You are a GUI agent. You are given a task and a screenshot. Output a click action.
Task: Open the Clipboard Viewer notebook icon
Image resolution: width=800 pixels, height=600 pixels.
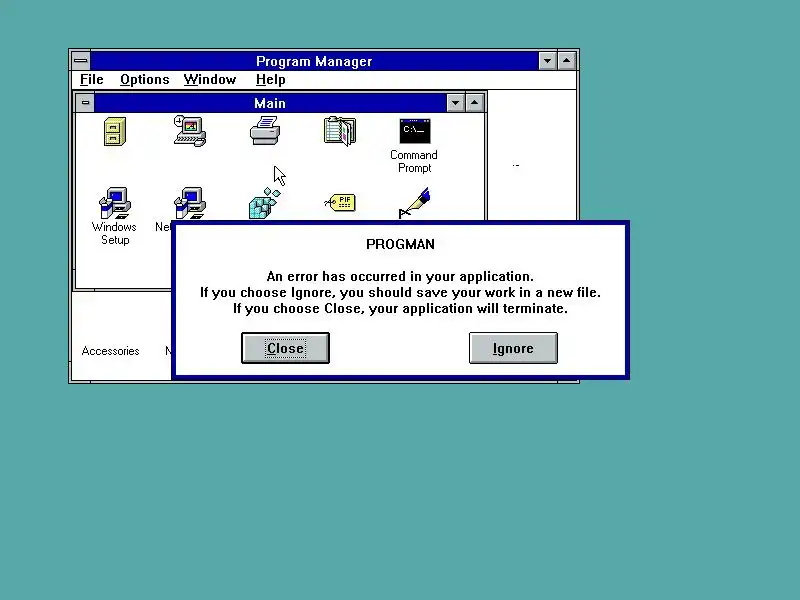pyautogui.click(x=340, y=131)
